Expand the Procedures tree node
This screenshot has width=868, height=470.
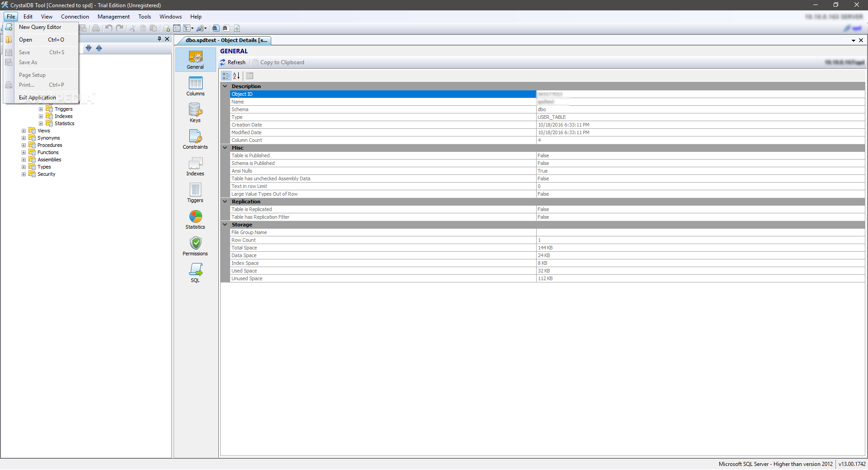[24, 145]
